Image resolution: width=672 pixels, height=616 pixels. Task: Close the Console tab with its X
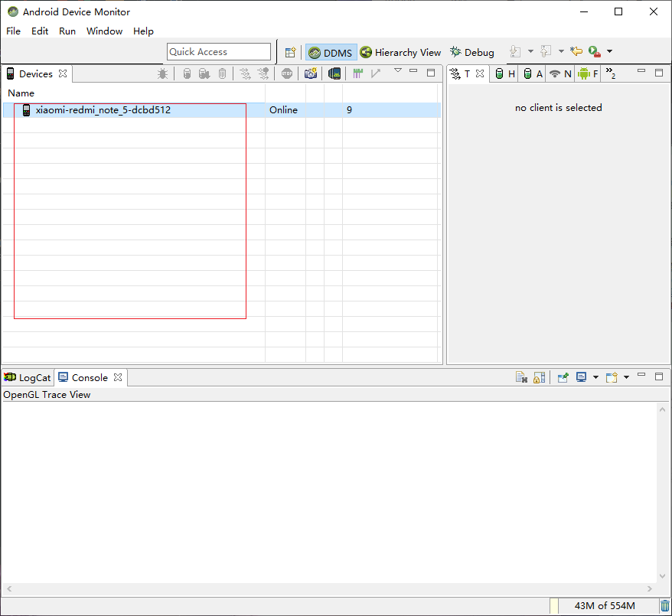[x=118, y=377]
